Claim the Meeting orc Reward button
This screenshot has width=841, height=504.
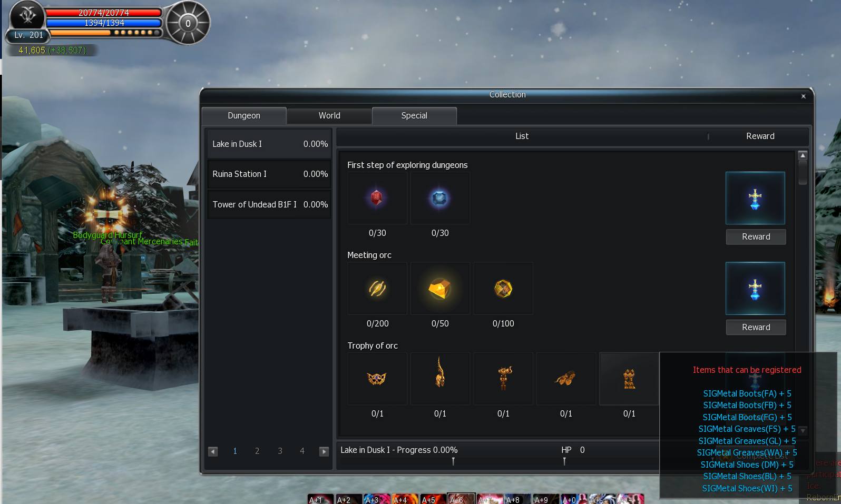coord(756,327)
